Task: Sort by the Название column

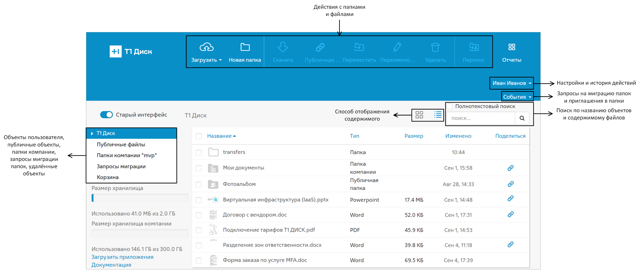Action: point(221,136)
